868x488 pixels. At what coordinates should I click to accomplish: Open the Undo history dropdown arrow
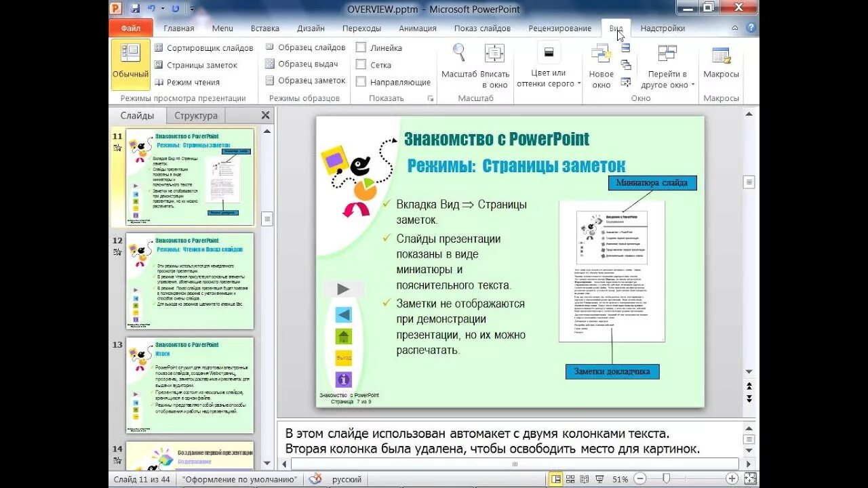[162, 9]
